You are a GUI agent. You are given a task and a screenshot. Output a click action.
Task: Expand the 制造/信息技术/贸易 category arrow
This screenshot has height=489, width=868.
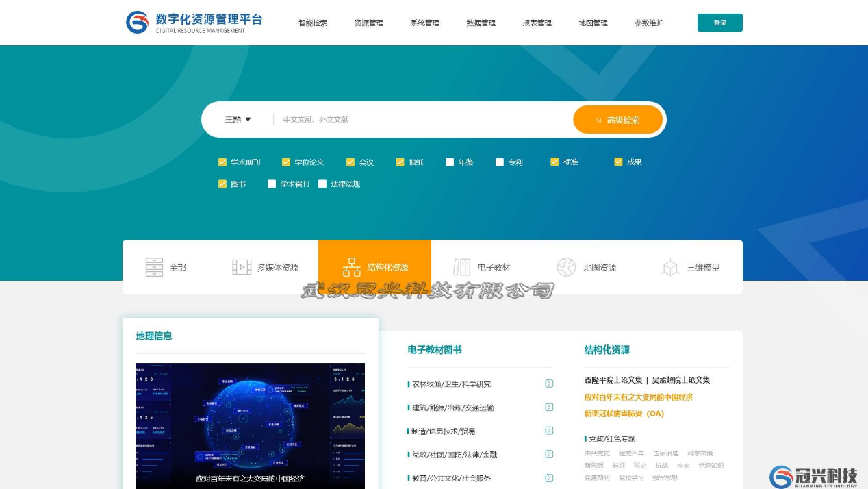[549, 431]
